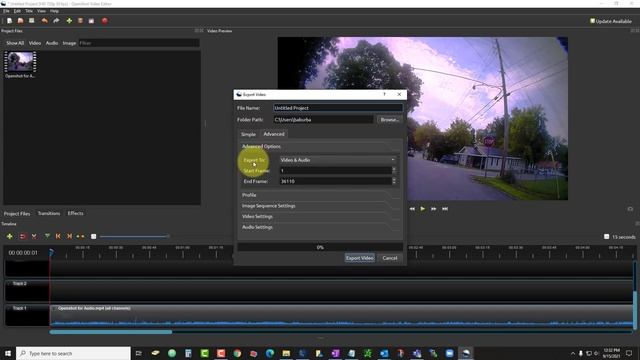Click the timeline zoom slider

tap(134, 236)
